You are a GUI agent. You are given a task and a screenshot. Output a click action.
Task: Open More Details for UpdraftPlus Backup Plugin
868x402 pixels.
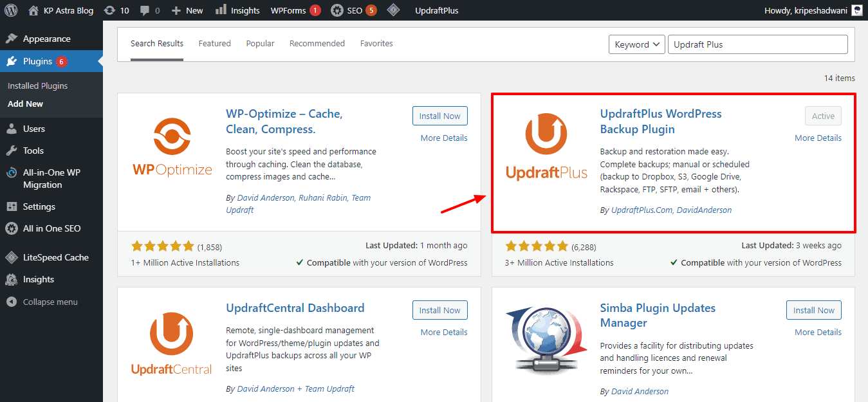[x=817, y=138]
